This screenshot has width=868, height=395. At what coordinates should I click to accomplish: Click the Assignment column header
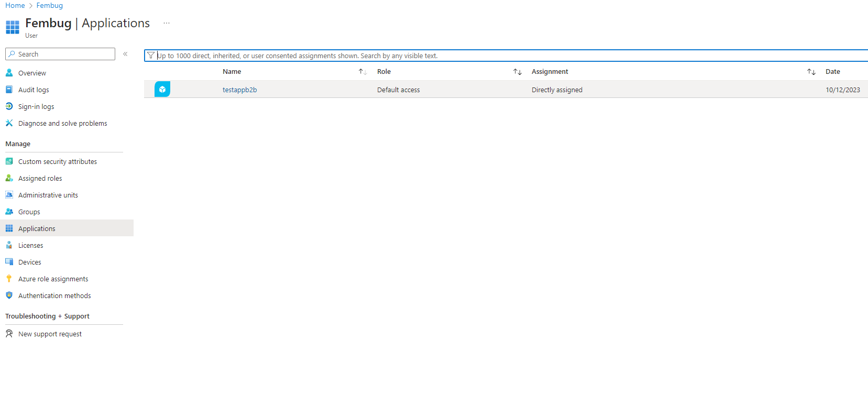[x=550, y=72]
